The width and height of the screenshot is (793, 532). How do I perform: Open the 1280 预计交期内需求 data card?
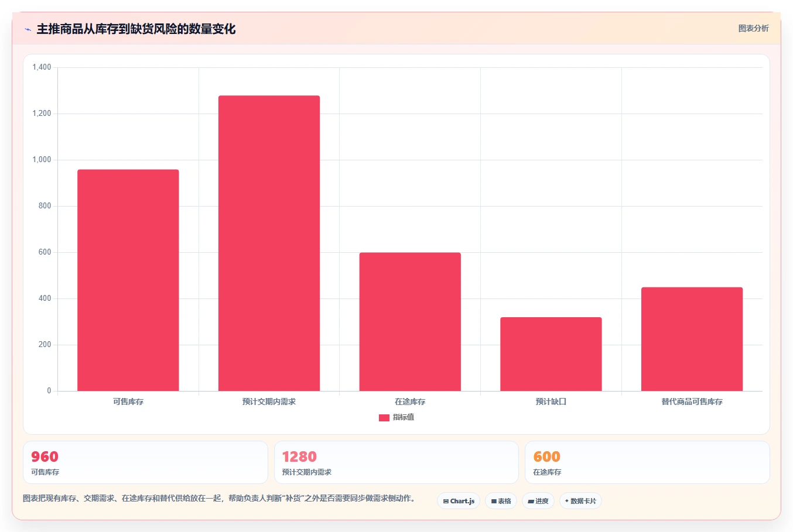click(x=396, y=462)
